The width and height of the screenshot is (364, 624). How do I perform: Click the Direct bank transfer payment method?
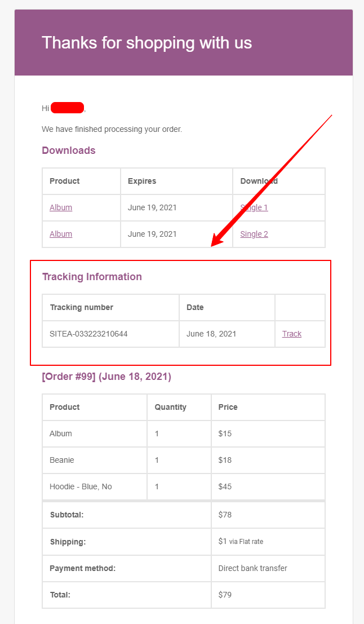tap(252, 568)
